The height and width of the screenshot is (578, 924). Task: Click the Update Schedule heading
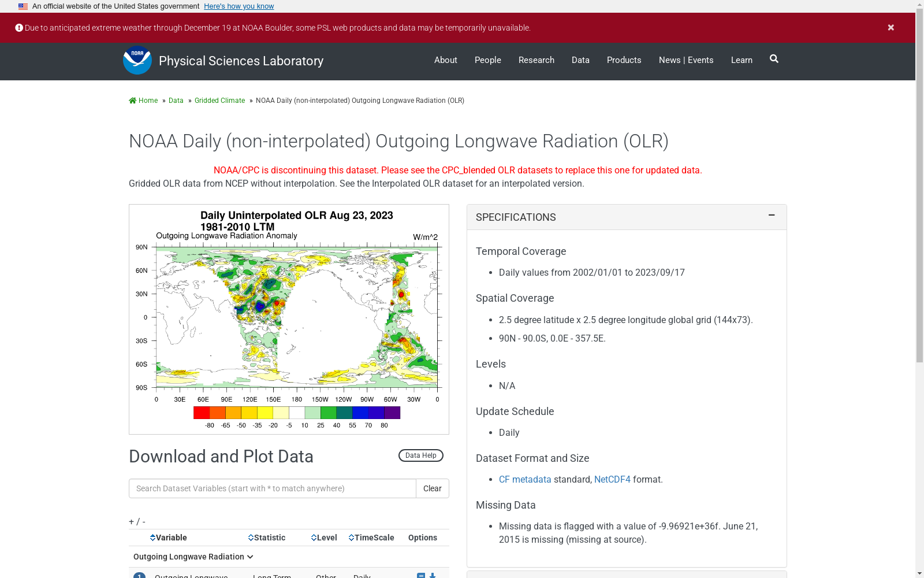[515, 412]
